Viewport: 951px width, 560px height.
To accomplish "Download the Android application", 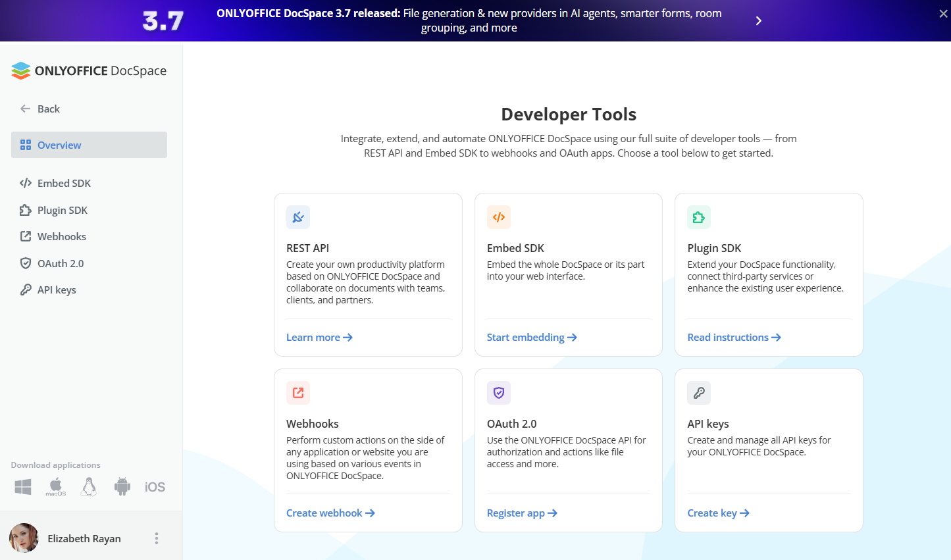I will 122,487.
